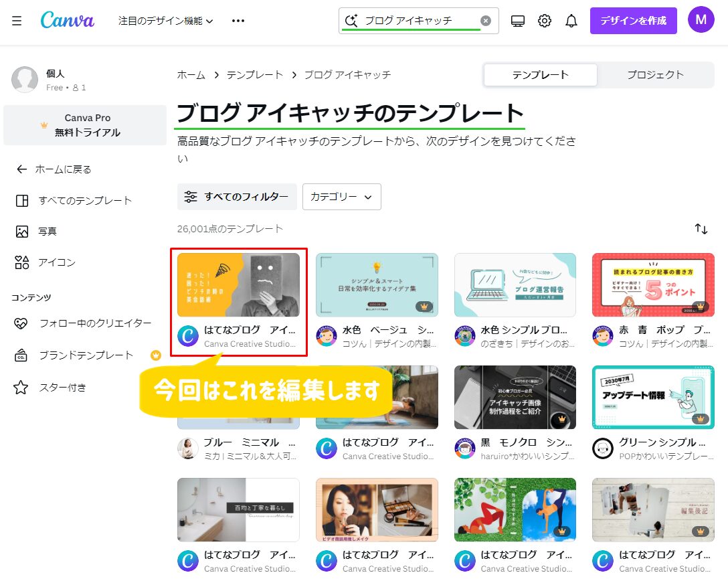
Task: Click Pro crown on 黒 モノクロ thumbnail
Action: 562,418
